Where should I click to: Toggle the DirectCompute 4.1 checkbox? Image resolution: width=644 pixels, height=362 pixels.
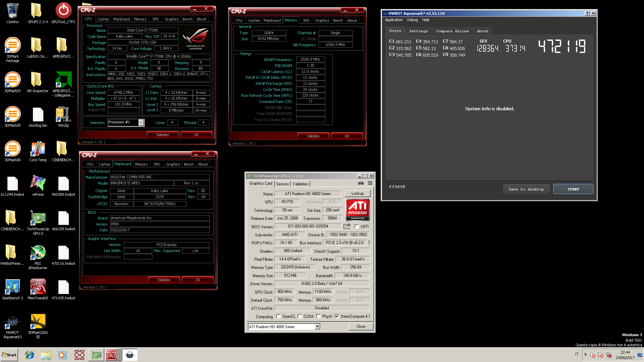click(337, 316)
